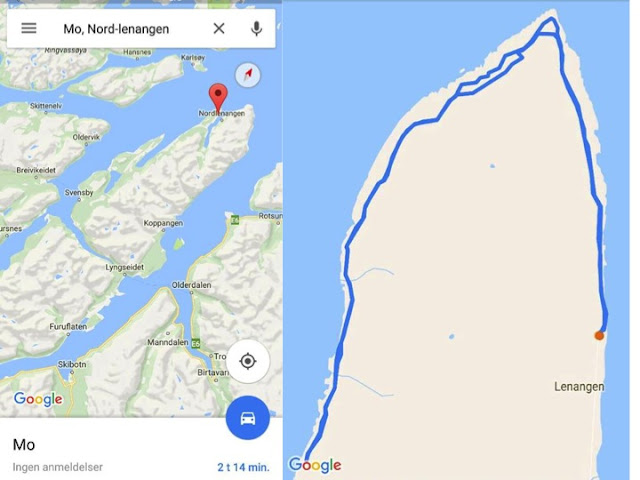
Task: Tap the Lyngseidet place label
Action: click(x=124, y=267)
